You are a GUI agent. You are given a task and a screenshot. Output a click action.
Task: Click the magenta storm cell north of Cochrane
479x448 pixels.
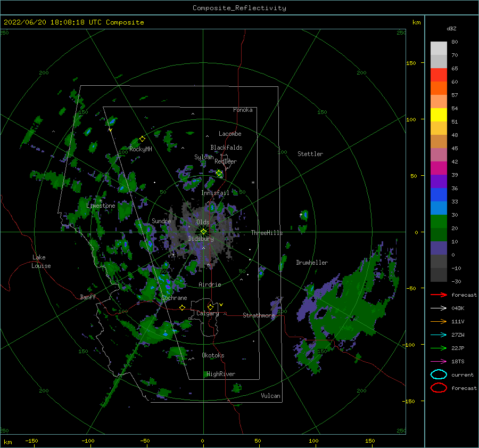(x=168, y=283)
